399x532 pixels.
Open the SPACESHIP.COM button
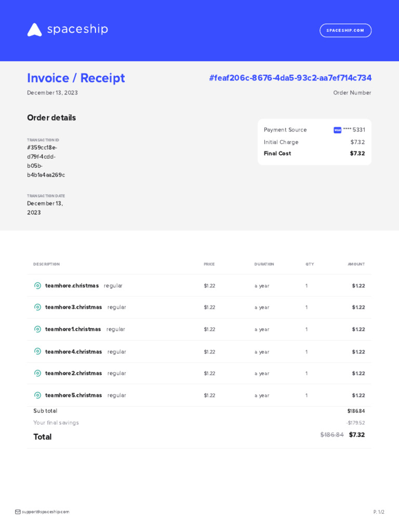pos(345,31)
